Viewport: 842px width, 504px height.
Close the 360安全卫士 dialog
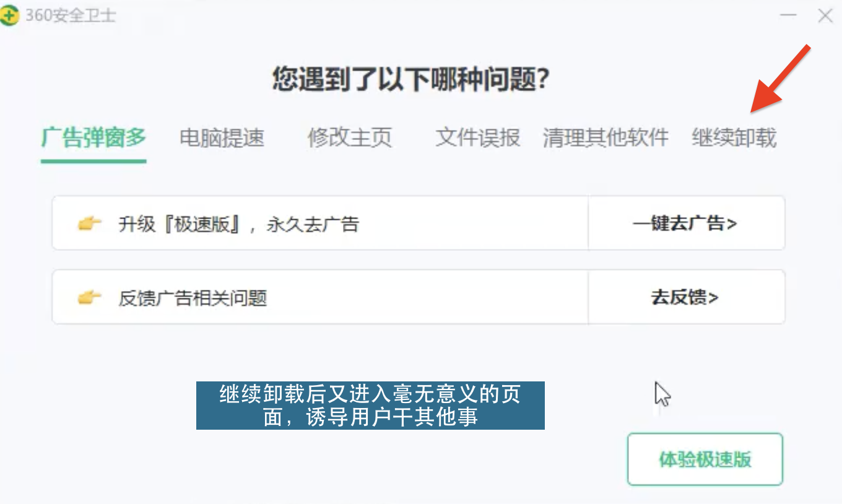point(825,15)
